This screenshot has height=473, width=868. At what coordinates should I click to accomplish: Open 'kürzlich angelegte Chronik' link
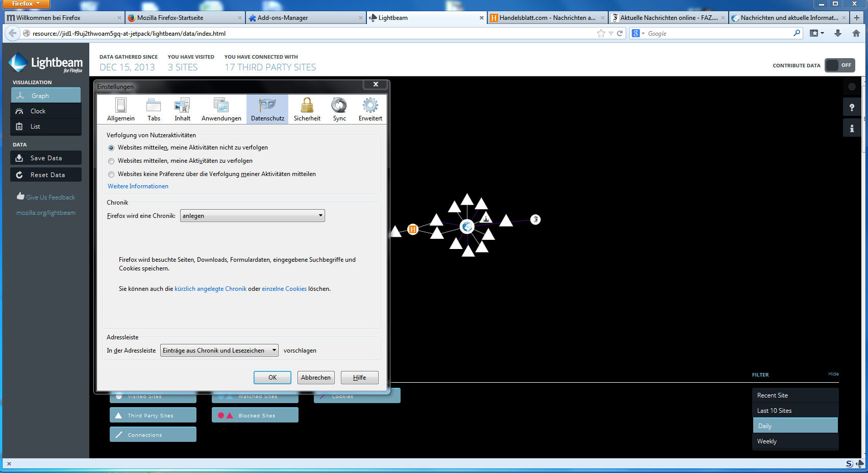click(210, 289)
